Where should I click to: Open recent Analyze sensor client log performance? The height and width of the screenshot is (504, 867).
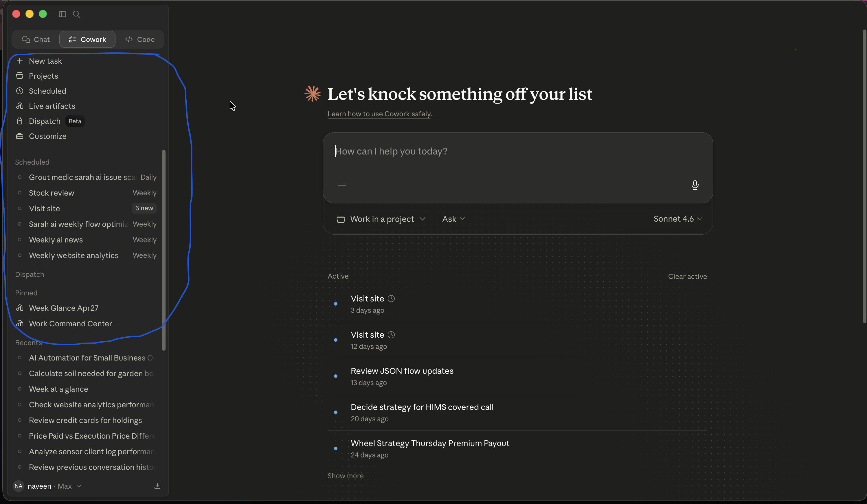pyautogui.click(x=86, y=451)
